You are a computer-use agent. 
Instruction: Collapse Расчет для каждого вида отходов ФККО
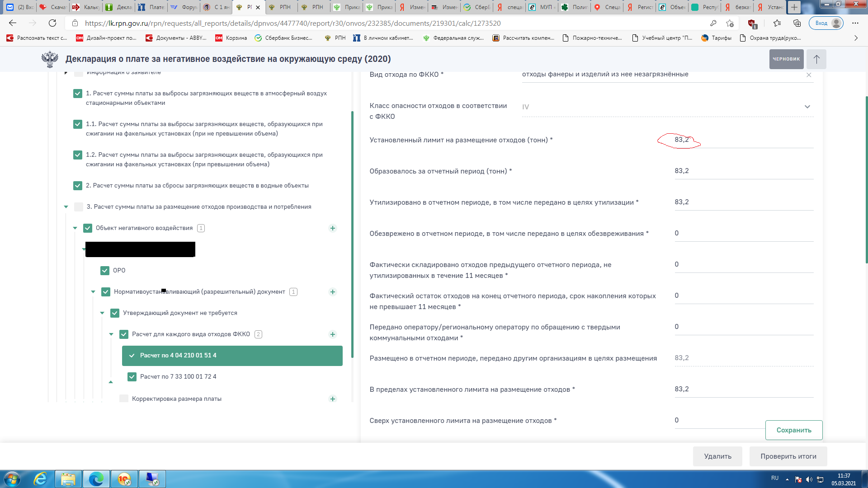(x=111, y=334)
